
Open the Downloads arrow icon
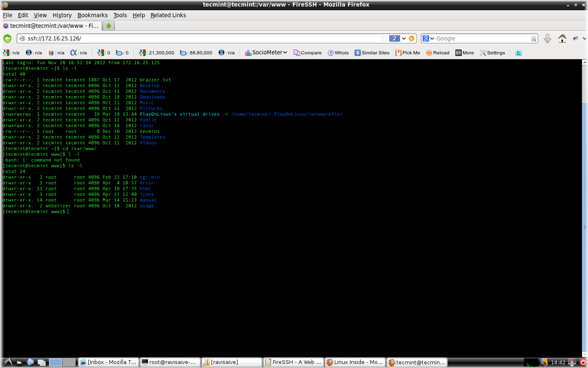coord(548,38)
